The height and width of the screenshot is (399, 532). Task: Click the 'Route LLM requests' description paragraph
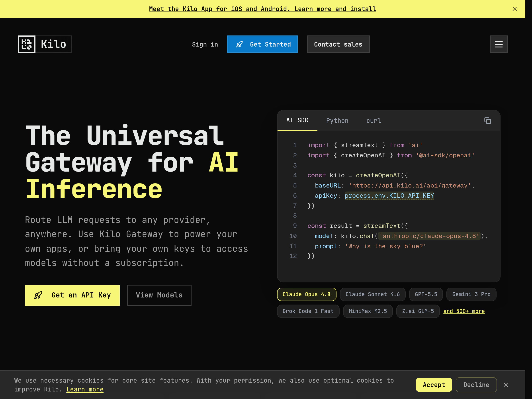136,241
